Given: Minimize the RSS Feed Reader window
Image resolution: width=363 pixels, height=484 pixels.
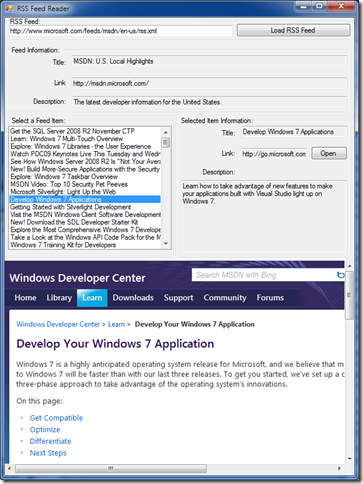Looking at the screenshot, I should click(x=303, y=6).
